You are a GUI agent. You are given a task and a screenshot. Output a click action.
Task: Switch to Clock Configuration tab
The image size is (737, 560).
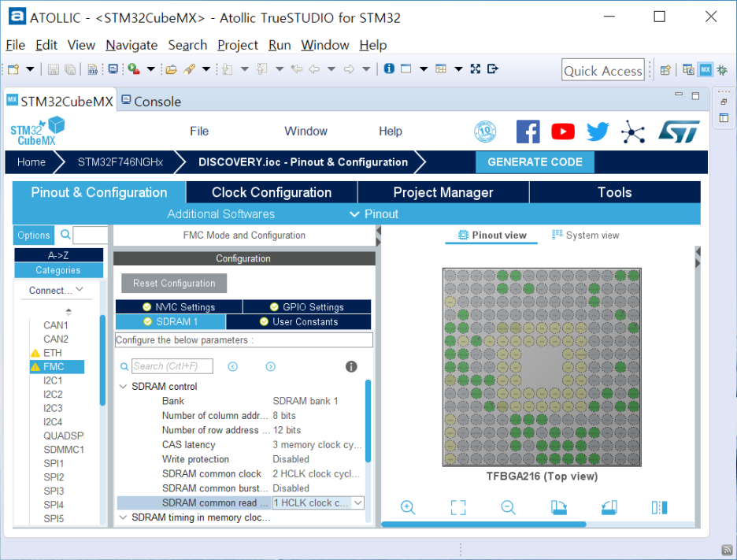point(272,192)
